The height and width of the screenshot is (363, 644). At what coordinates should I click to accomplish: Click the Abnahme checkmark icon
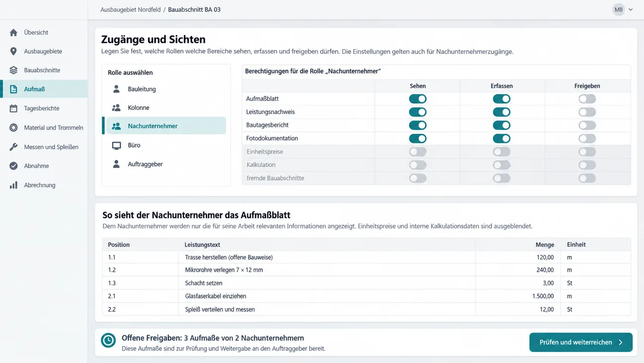click(13, 166)
